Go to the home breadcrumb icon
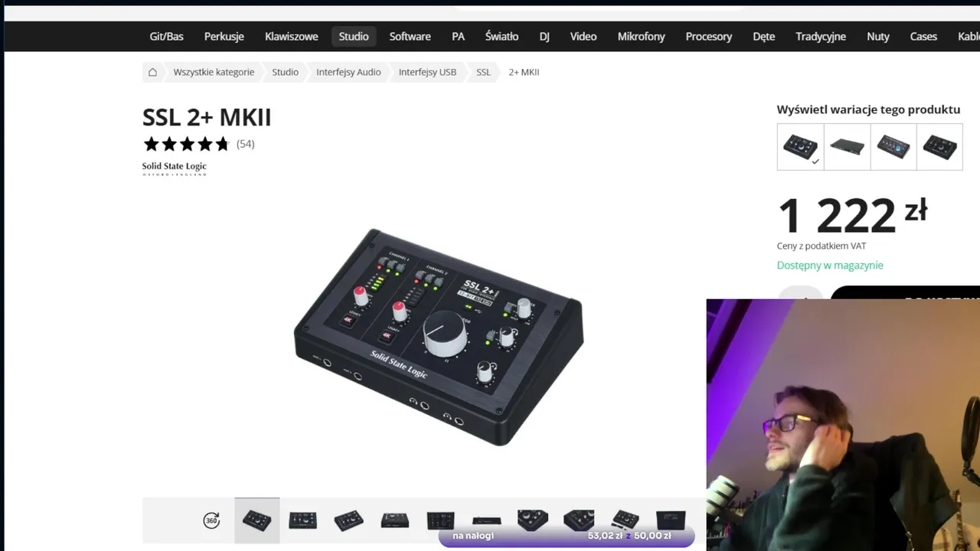Screen dimensions: 980x551 click(152, 72)
